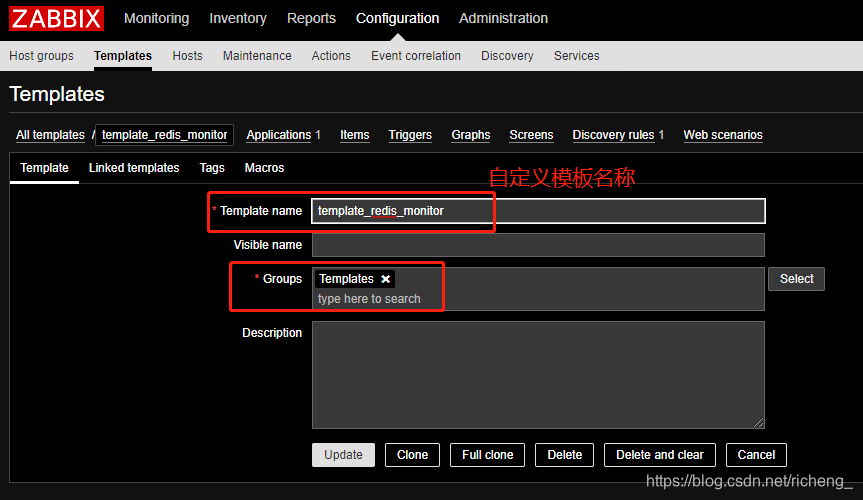This screenshot has width=863, height=500.
Task: Open the Services section
Action: click(576, 56)
